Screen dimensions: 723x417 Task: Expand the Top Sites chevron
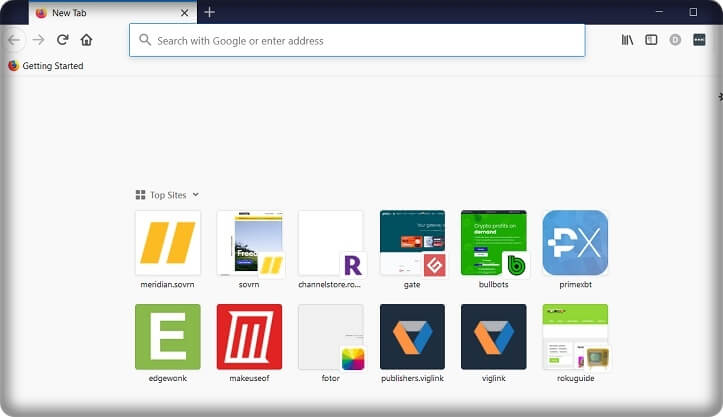[196, 195]
